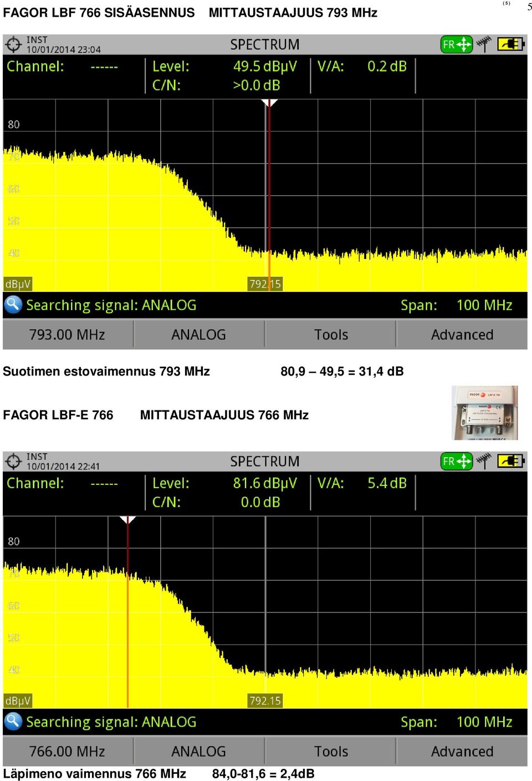Click the text Läpimeno vaimennus 766 MHz
The height and width of the screenshot is (781, 532).
[94, 773]
